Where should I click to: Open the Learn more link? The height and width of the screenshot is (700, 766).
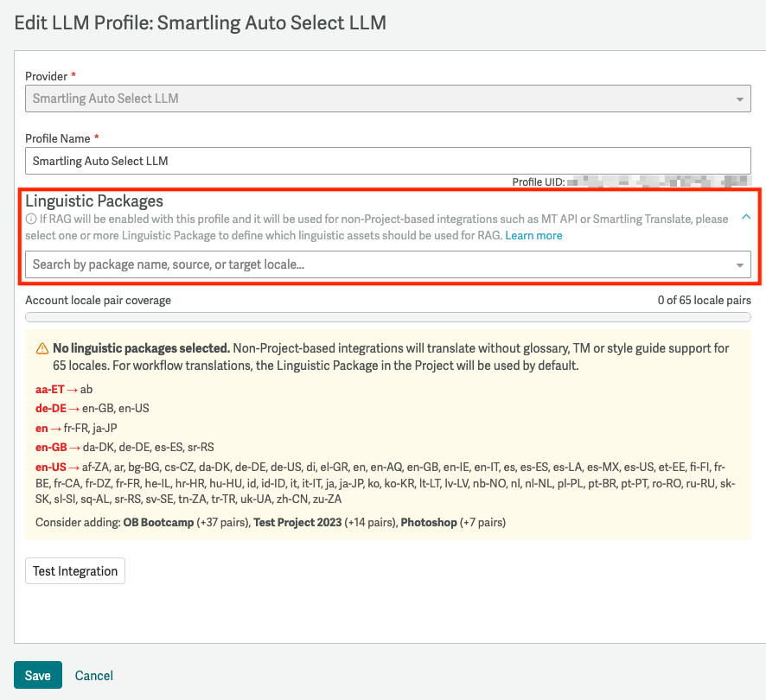[x=533, y=235]
